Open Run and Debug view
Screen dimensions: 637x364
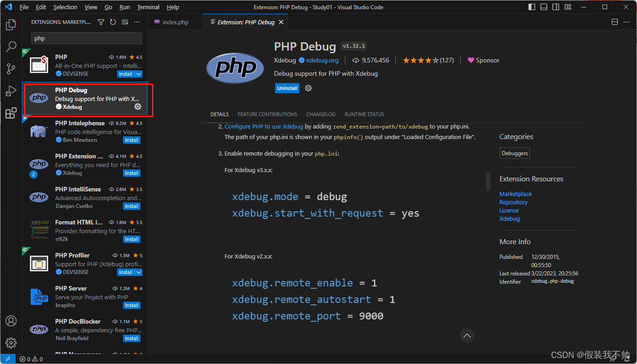[x=11, y=91]
